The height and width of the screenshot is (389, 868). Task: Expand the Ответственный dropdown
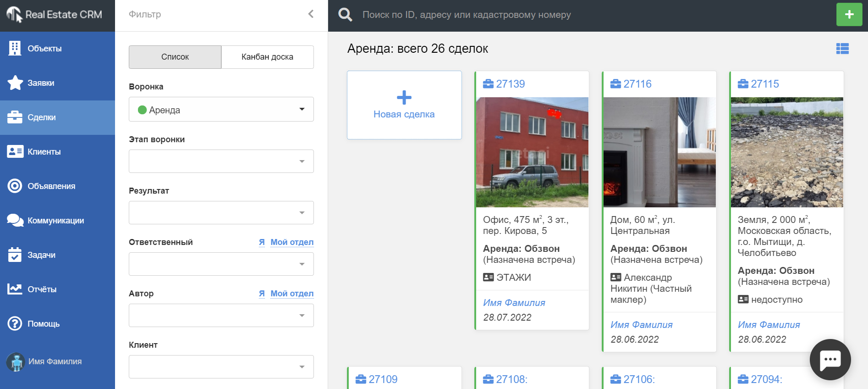pyautogui.click(x=221, y=264)
